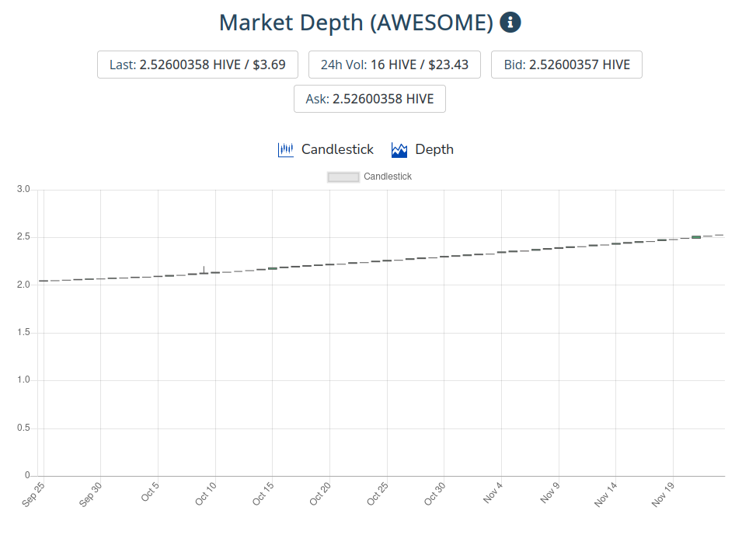Click the Bid 2.52600357 HIVE box
Image resolution: width=756 pixels, height=535 pixels.
(x=566, y=65)
